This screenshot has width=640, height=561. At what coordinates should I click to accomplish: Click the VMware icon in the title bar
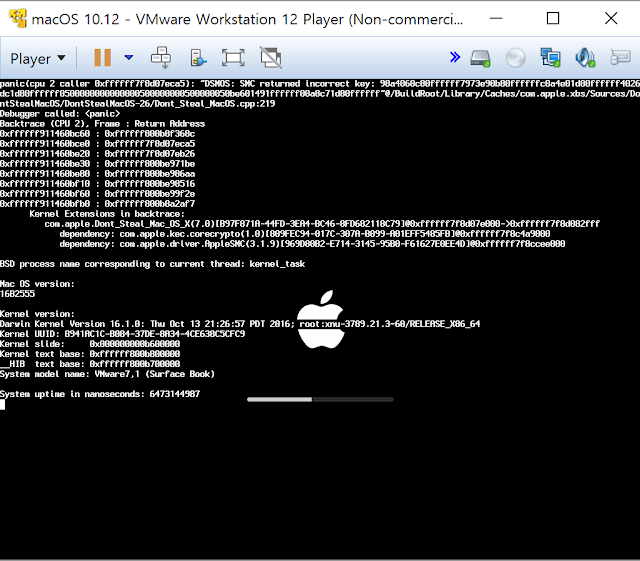(18, 18)
